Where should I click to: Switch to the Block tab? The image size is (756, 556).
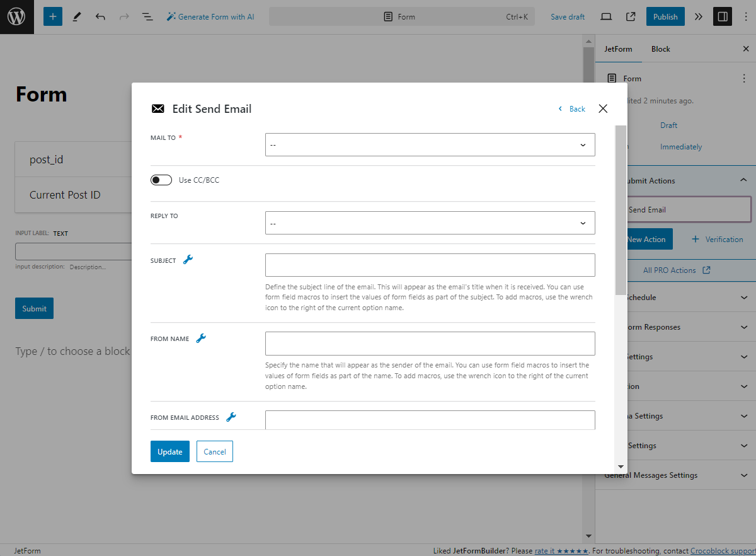660,49
